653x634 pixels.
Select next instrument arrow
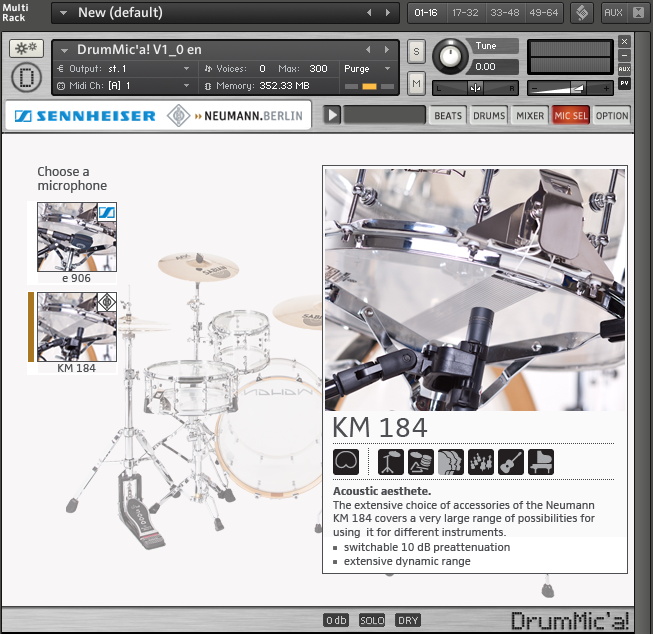pyautogui.click(x=387, y=50)
